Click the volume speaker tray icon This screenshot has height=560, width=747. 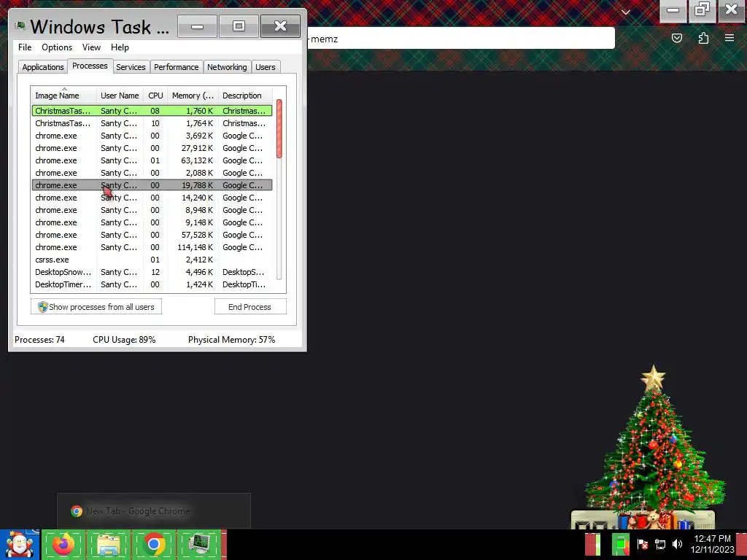click(x=677, y=544)
